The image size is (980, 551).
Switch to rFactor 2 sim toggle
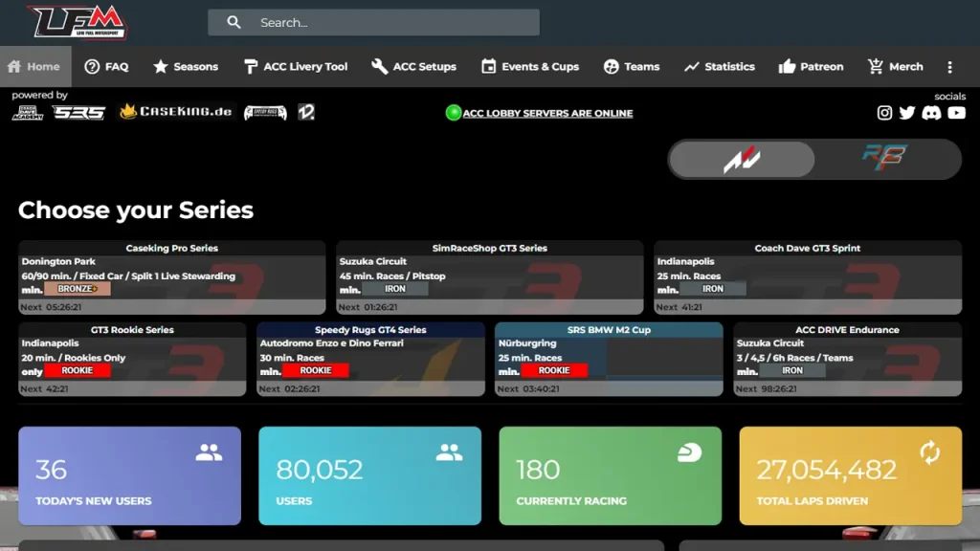(885, 159)
